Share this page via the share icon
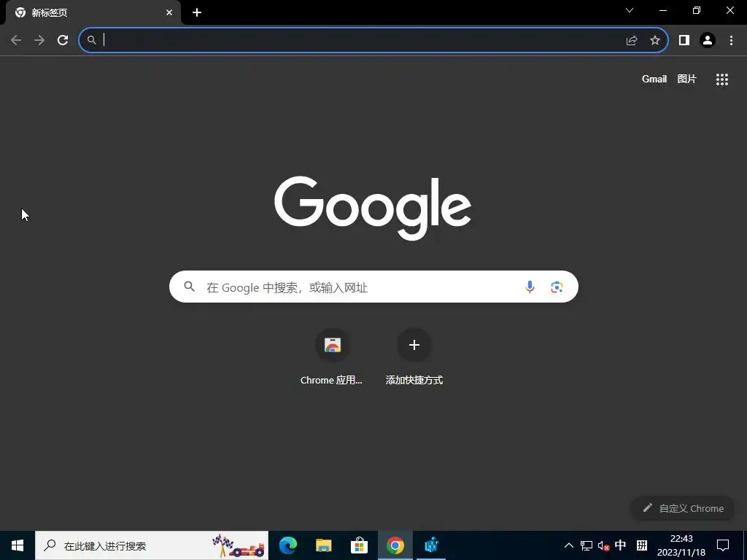Viewport: 747px width, 560px height. (x=632, y=40)
